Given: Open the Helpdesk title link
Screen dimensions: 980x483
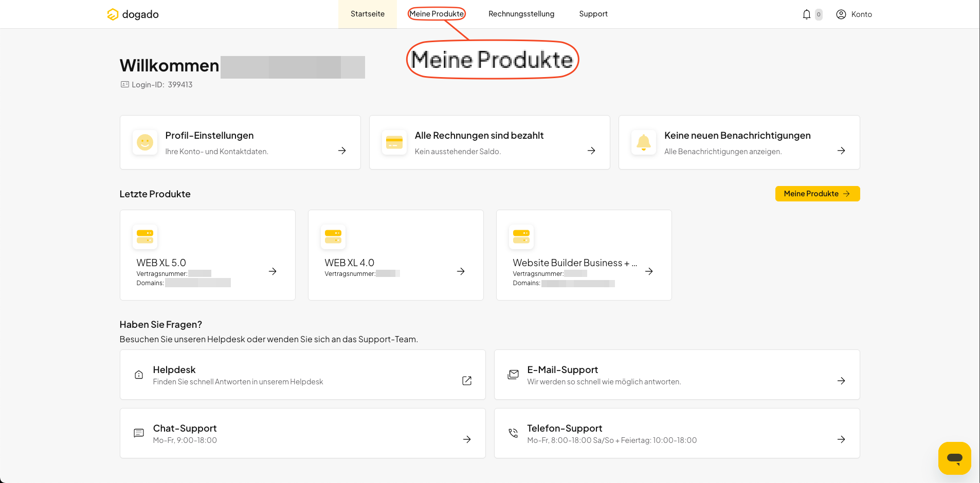Looking at the screenshot, I should (174, 370).
